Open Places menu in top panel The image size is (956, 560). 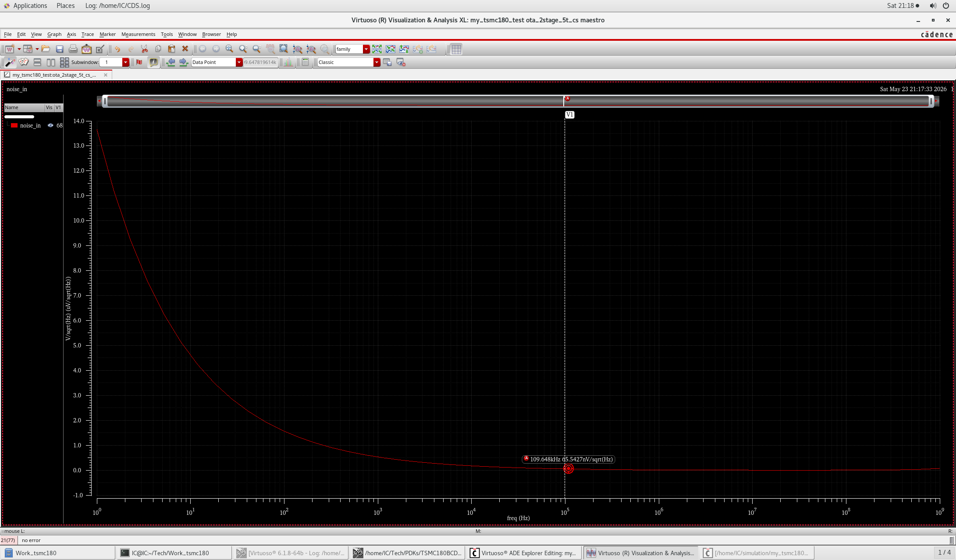pos(65,6)
